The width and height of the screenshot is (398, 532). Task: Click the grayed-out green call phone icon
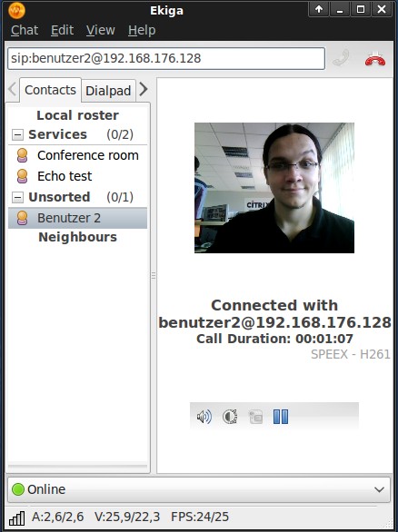342,58
